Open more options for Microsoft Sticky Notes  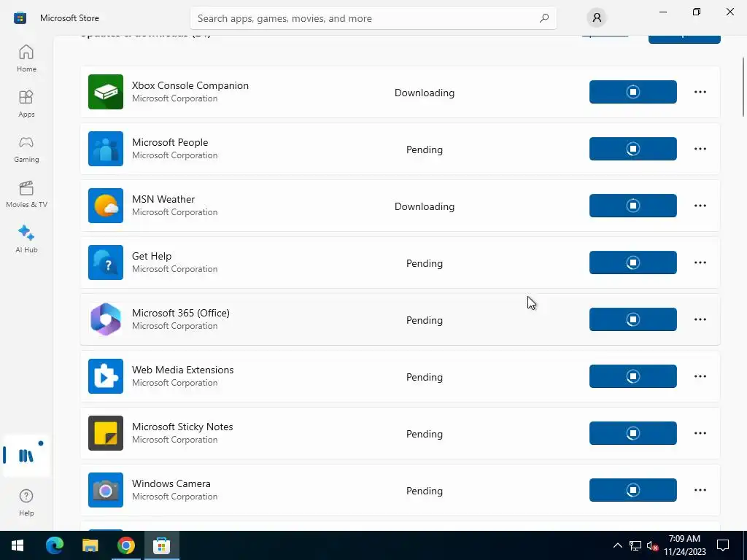click(x=700, y=433)
